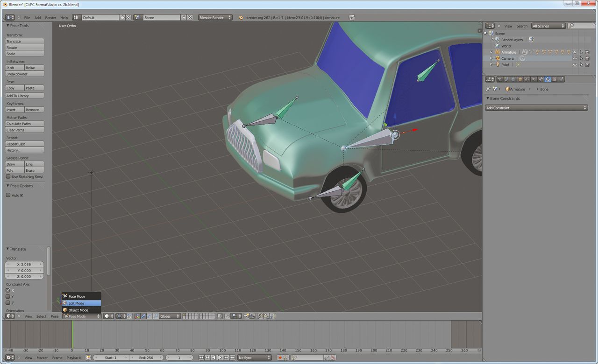Open the Pose Mode selector dropdown

click(82, 316)
